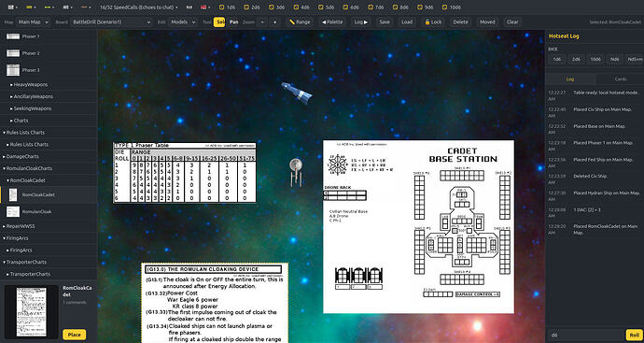
Task: Click the small icon before the red flag dropdown
Action: [189, 7]
